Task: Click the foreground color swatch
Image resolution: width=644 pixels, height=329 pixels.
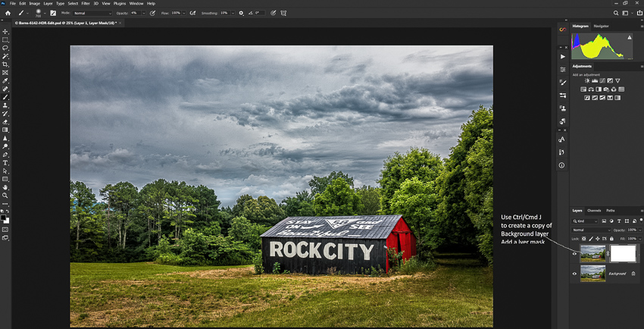Action: click(4, 218)
